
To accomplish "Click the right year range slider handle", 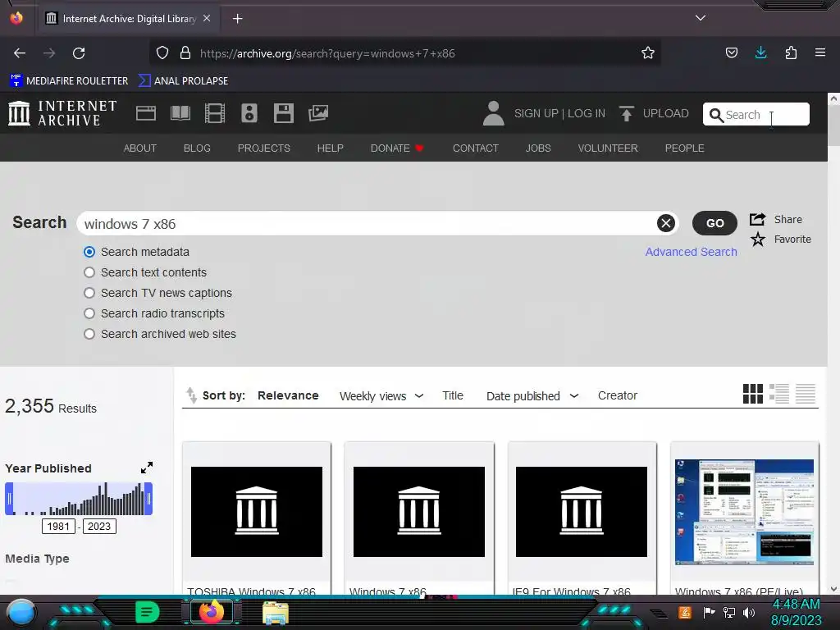I will click(x=148, y=499).
